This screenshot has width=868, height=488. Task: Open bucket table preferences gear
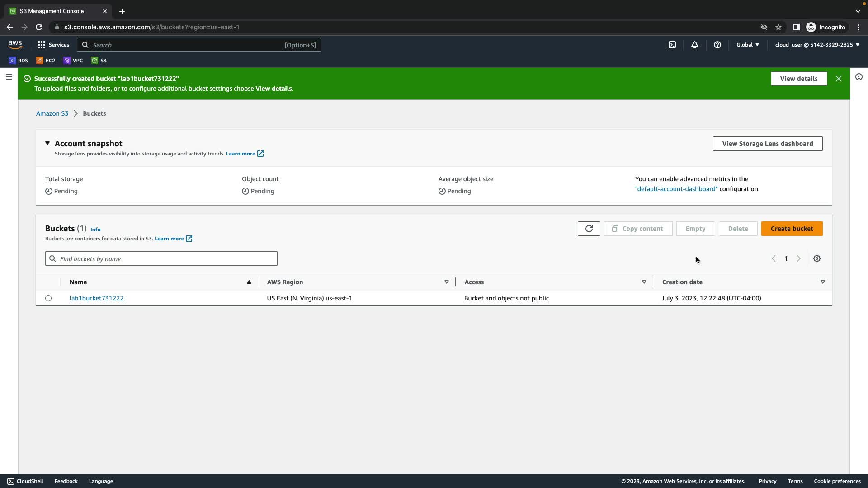pyautogui.click(x=817, y=258)
